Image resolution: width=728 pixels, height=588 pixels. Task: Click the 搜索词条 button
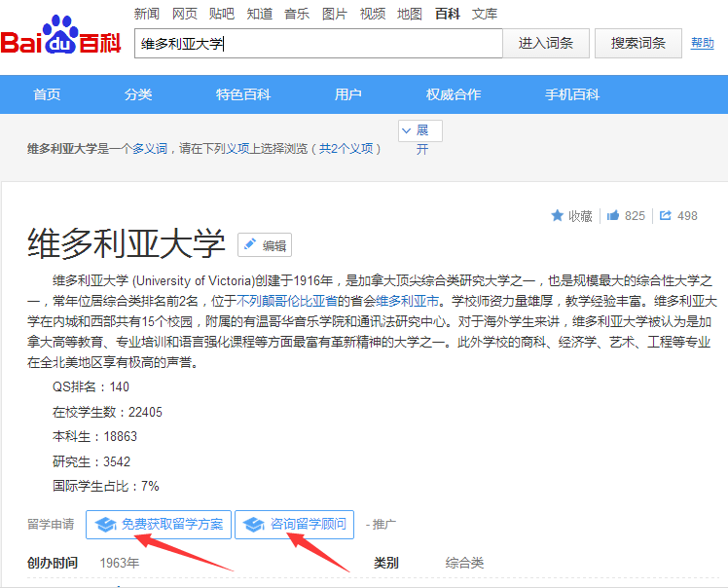pyautogui.click(x=638, y=43)
